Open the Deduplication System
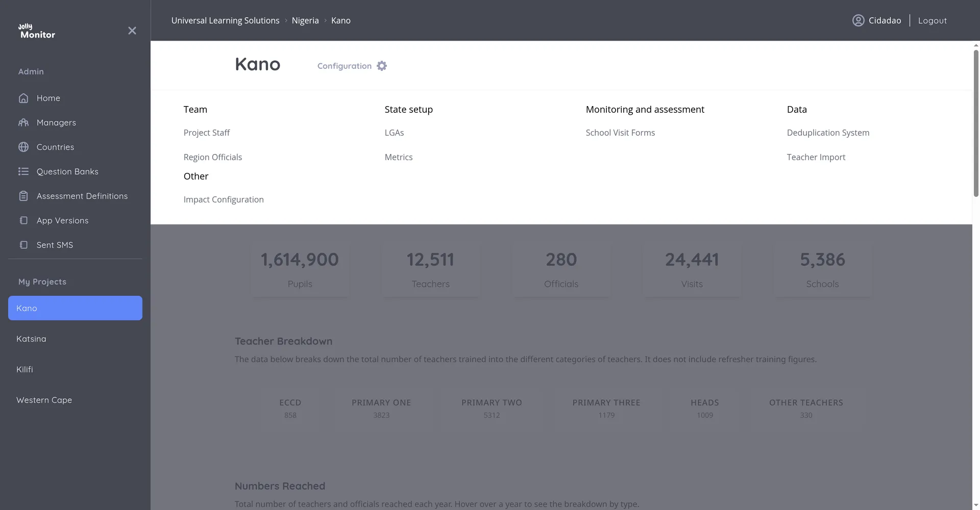Viewport: 980px width, 510px height. [828, 133]
